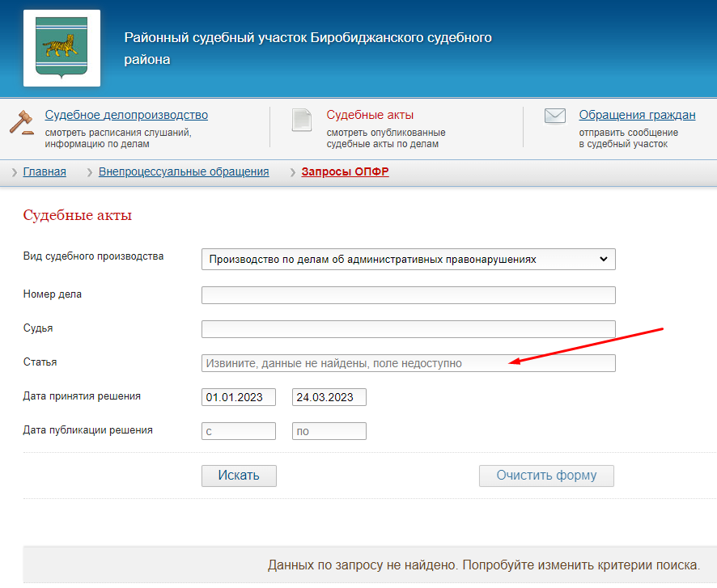Focus the Судья text field
717x588 pixels.
point(408,329)
